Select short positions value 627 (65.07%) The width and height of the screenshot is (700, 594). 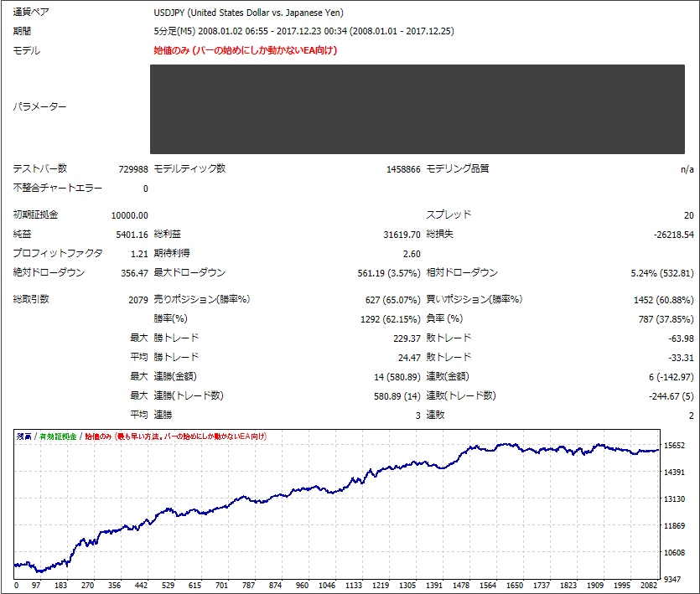tap(393, 300)
